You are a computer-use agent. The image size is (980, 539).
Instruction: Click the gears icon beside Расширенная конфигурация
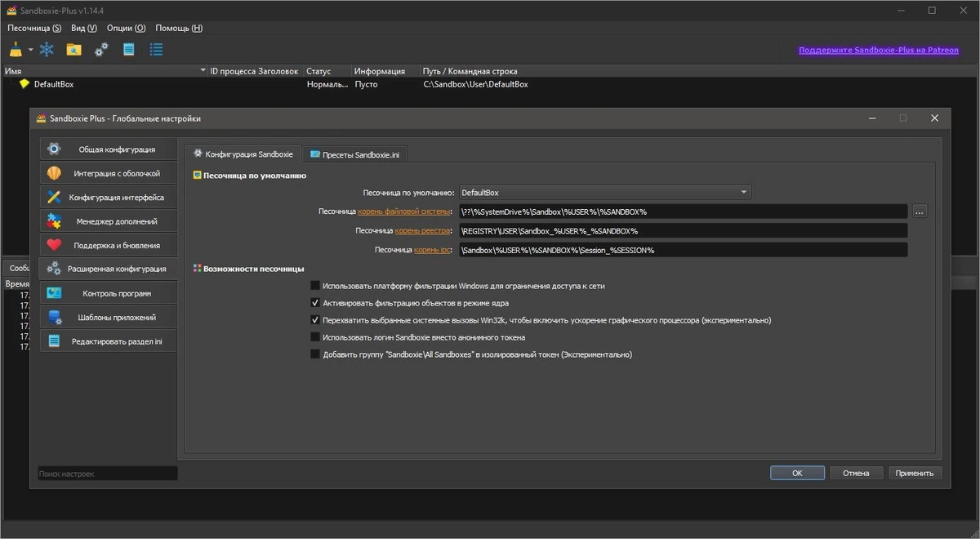54,269
